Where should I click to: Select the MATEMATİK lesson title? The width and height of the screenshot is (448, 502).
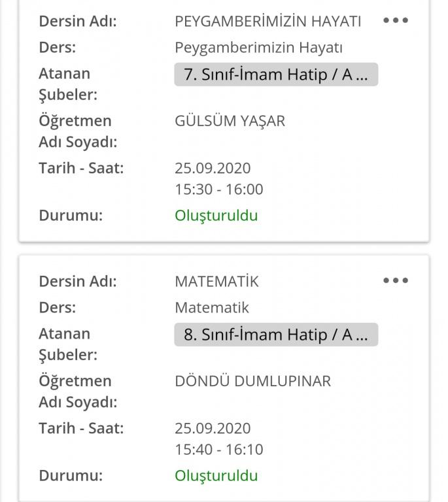click(216, 281)
